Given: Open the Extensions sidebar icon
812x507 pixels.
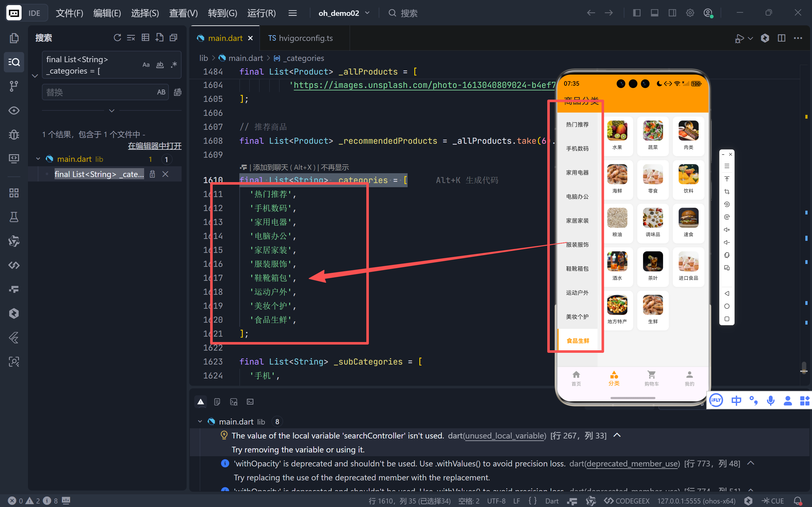Looking at the screenshot, I should (14, 193).
